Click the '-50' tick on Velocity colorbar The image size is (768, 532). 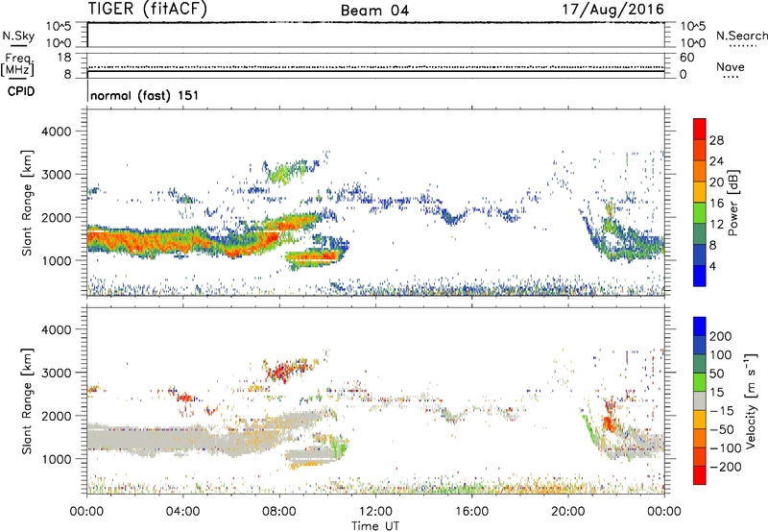tap(722, 429)
